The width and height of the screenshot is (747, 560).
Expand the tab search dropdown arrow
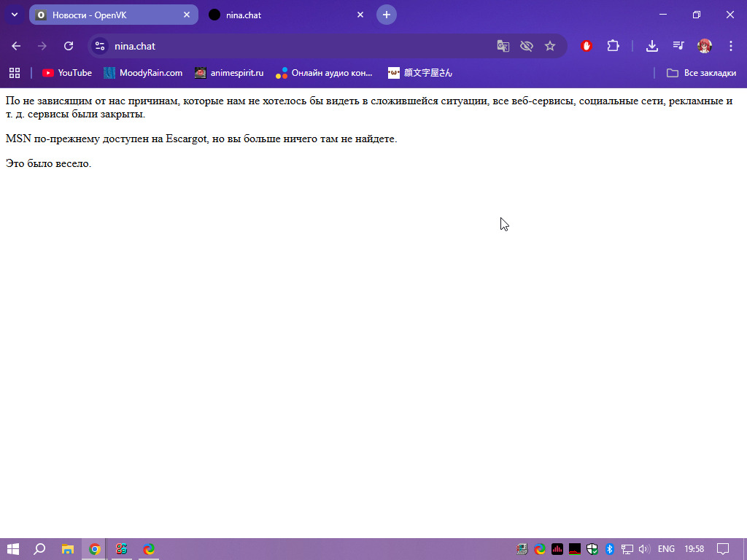[14, 15]
